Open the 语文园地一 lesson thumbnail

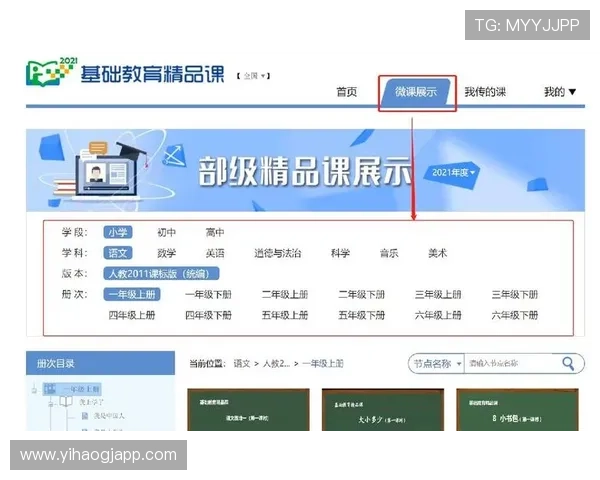click(248, 410)
